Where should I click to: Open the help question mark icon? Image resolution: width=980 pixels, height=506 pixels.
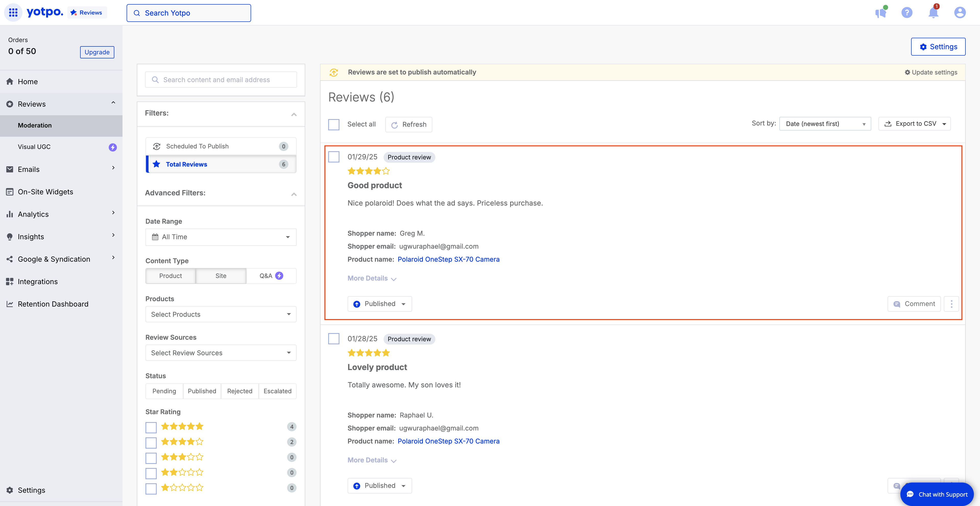click(x=907, y=12)
